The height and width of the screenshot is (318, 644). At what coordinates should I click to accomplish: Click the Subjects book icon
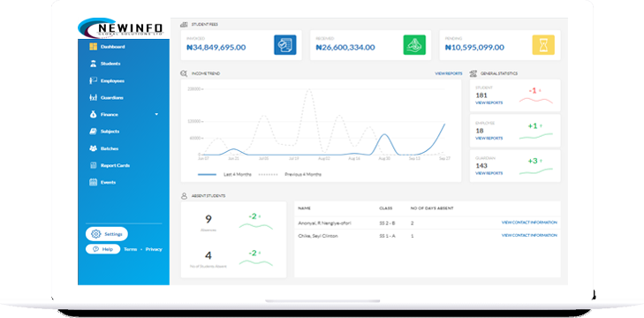[94, 132]
